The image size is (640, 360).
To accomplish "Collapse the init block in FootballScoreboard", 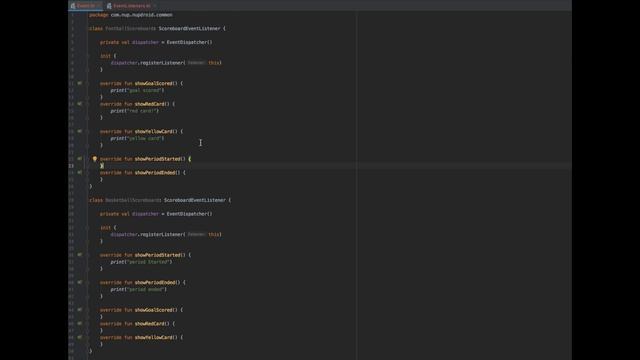I will 88,56.
